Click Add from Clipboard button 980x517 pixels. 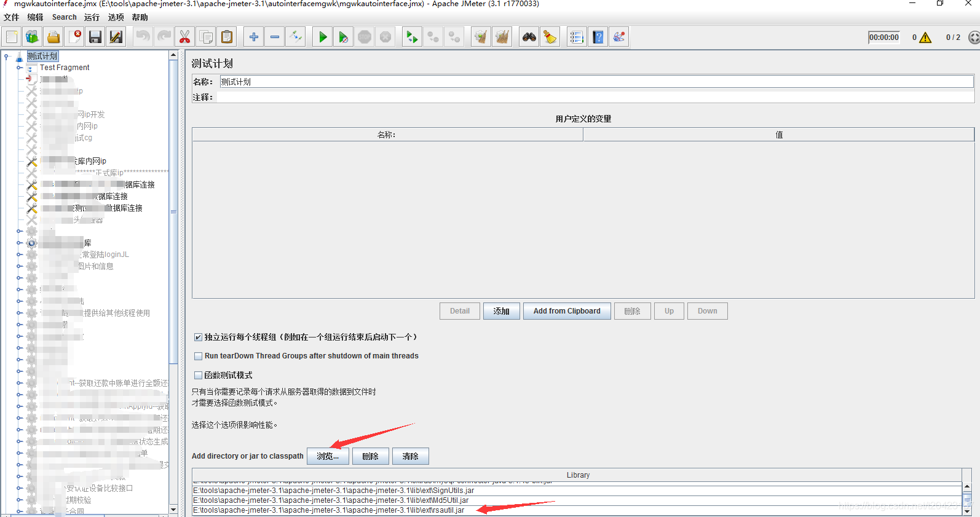[567, 311]
